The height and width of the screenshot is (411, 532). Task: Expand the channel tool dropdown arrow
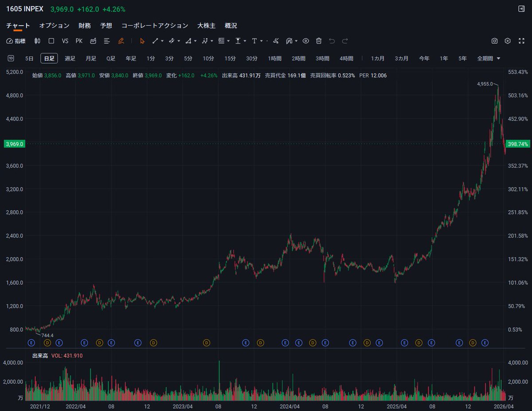pos(179,41)
